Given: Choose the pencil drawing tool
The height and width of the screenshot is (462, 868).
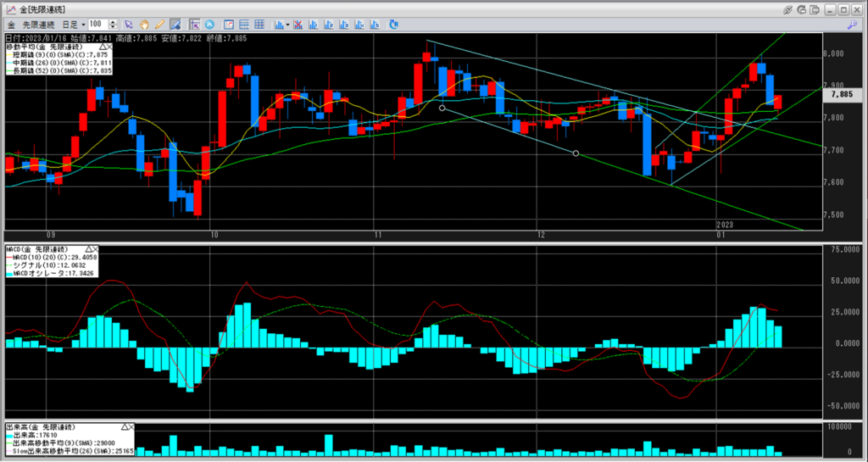Looking at the screenshot, I should point(159,25).
